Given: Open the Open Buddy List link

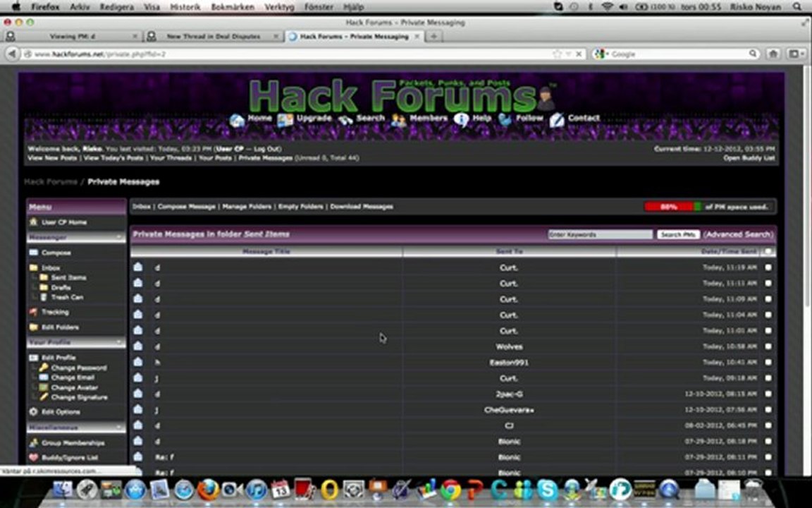Looking at the screenshot, I should 749,158.
